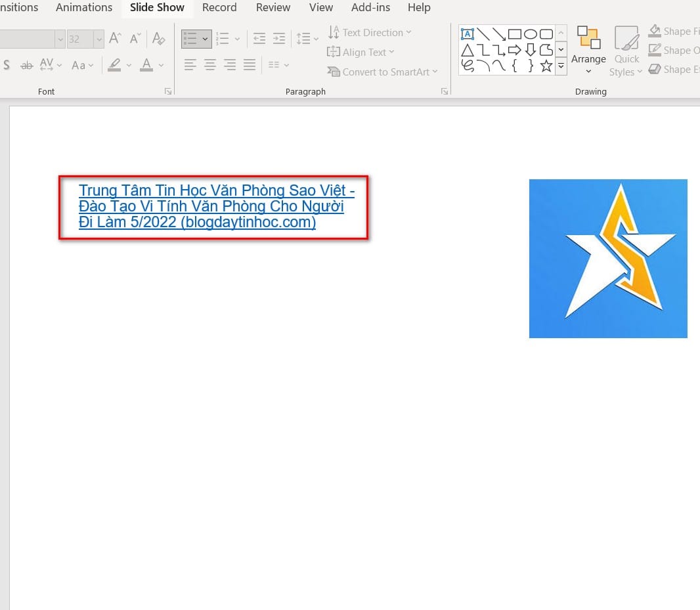Pick the Isosceles Triangle shape

pos(468,50)
